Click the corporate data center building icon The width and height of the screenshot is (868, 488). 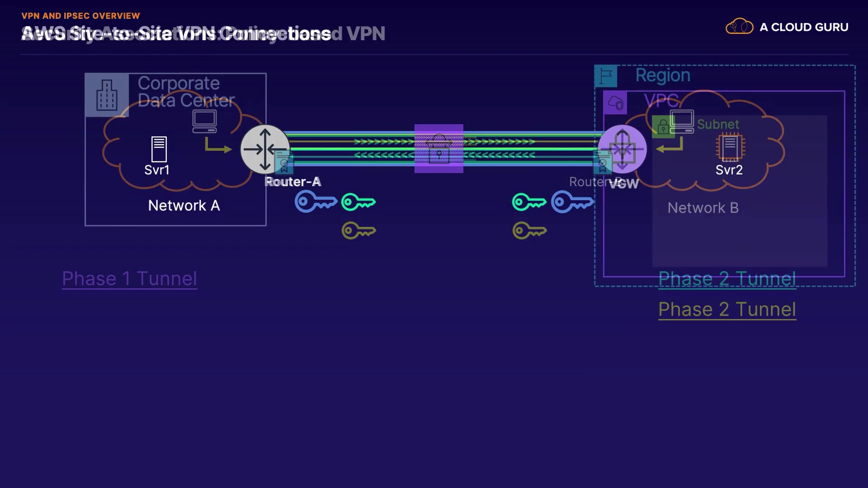[107, 95]
